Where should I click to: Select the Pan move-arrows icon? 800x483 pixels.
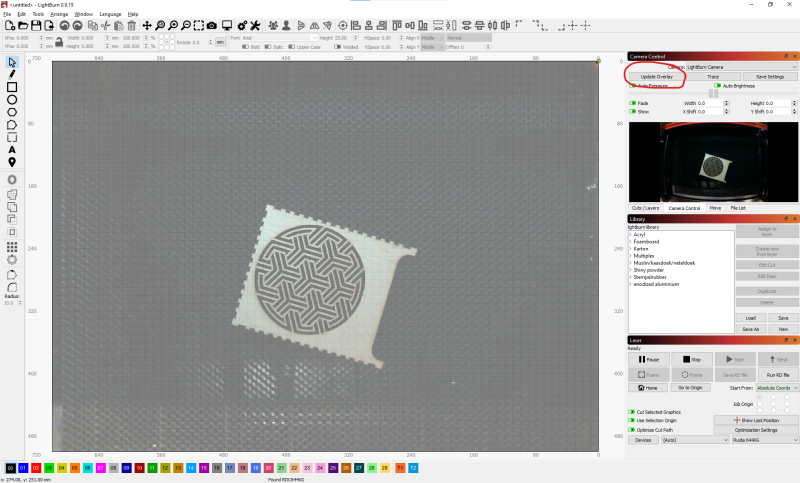[147, 26]
